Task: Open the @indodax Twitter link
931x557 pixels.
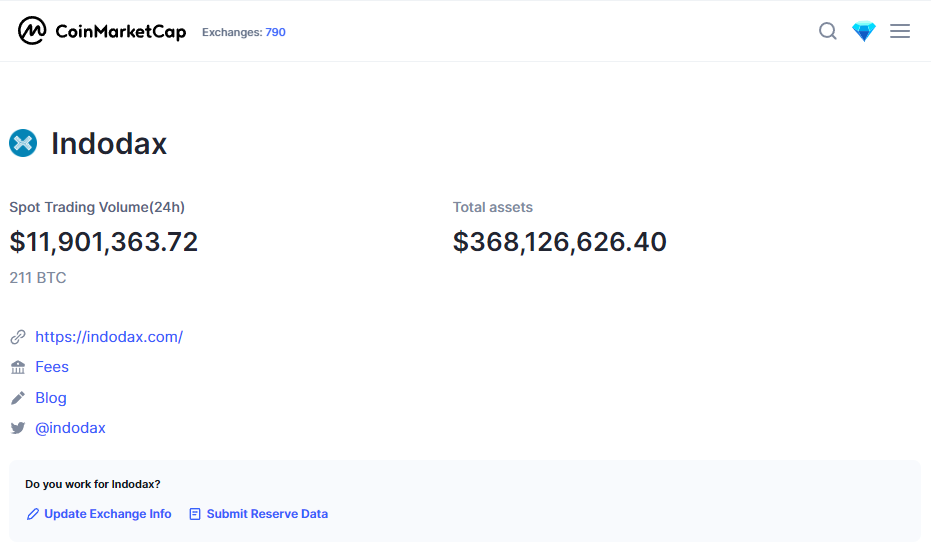Action: (x=70, y=428)
